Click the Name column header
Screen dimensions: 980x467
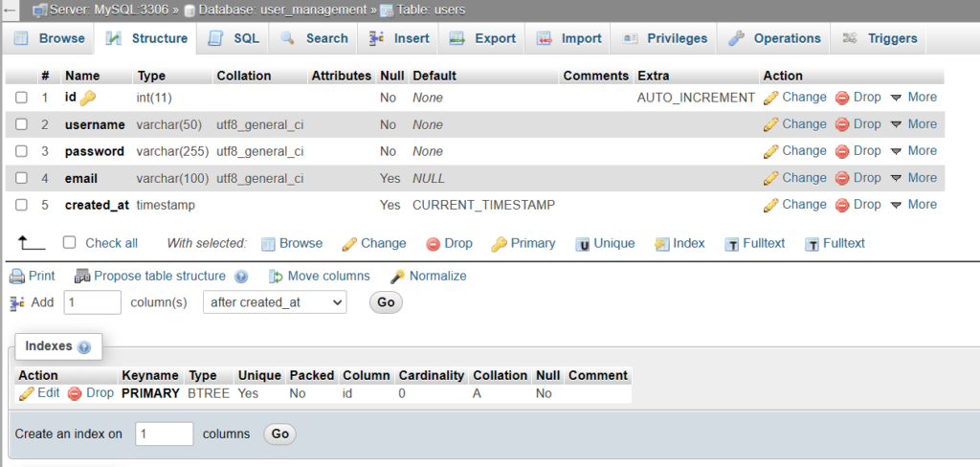(82, 76)
